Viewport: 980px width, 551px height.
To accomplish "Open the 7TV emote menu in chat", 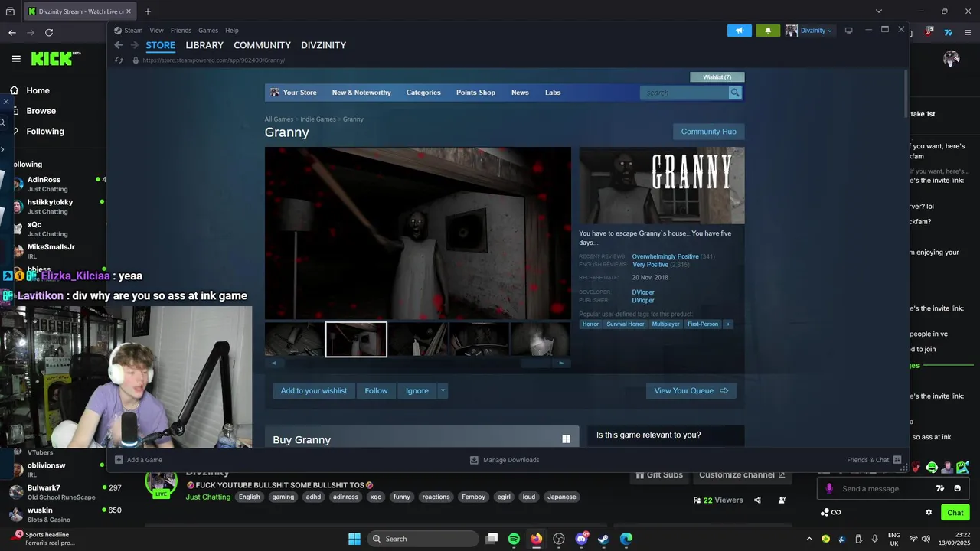I will (940, 488).
